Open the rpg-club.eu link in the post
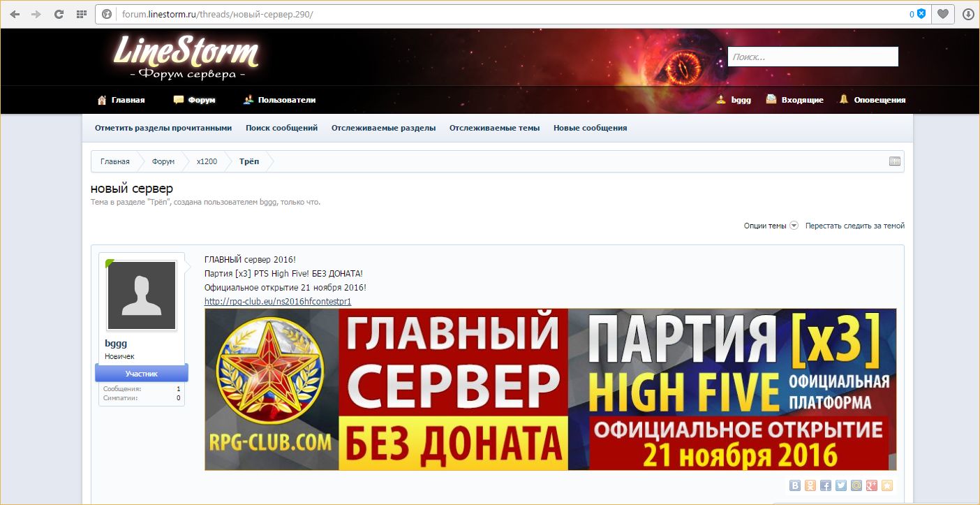 [278, 302]
